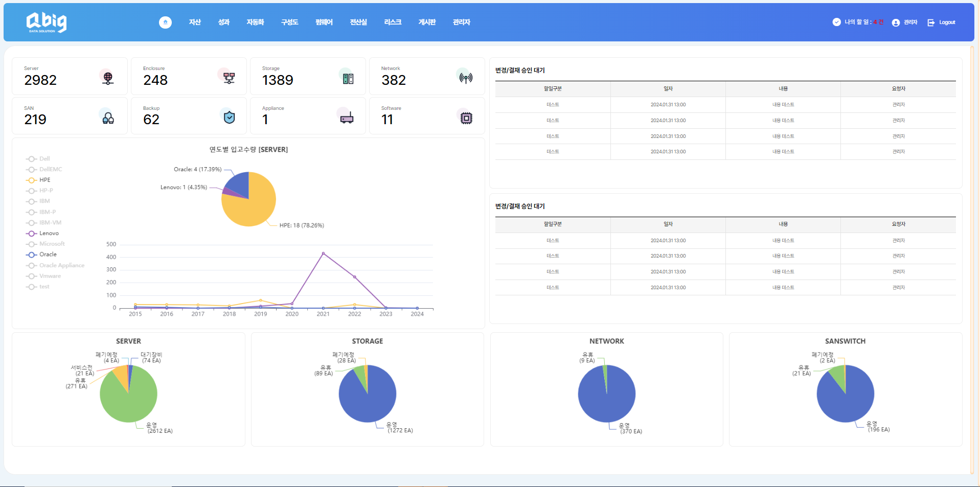Toggle Oracle Appliance series in legend
Screen dimensions: 980x487
(x=55, y=265)
